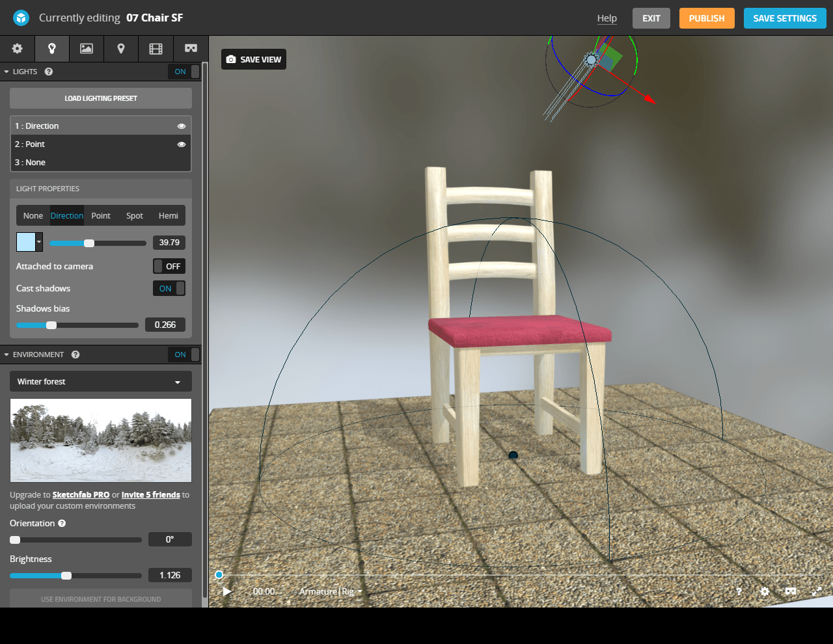Hide the 1 : Direction light with eye icon
833x644 pixels.
182,126
